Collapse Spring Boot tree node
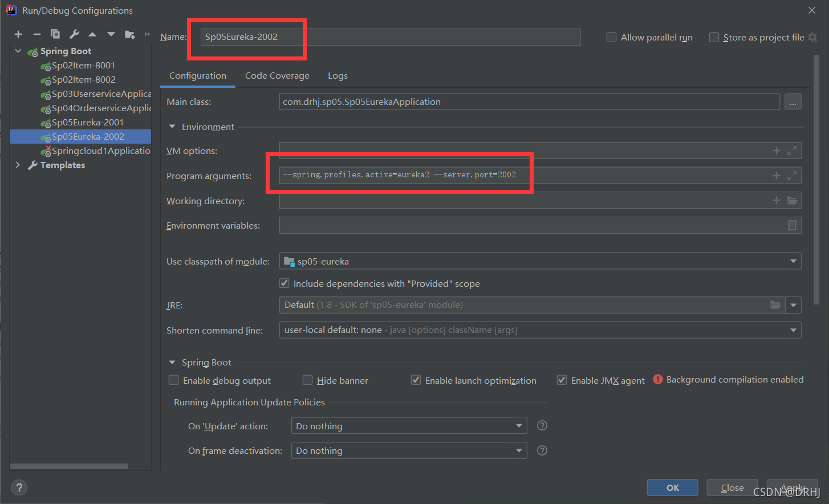 (18, 51)
